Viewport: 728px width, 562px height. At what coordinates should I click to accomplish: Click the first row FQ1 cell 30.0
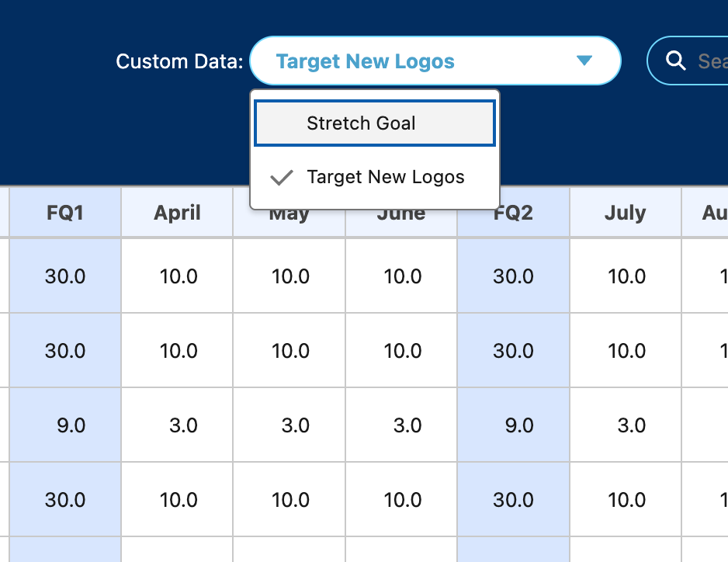[65, 276]
